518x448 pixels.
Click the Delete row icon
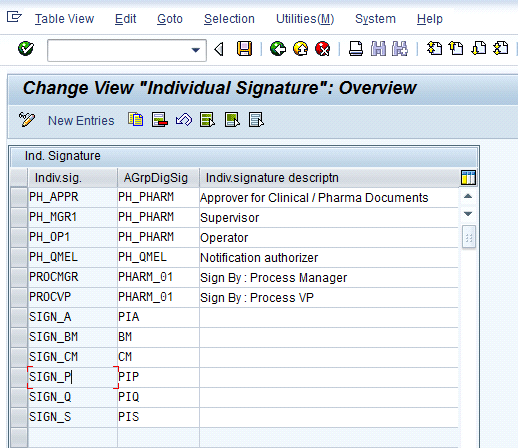pos(160,120)
